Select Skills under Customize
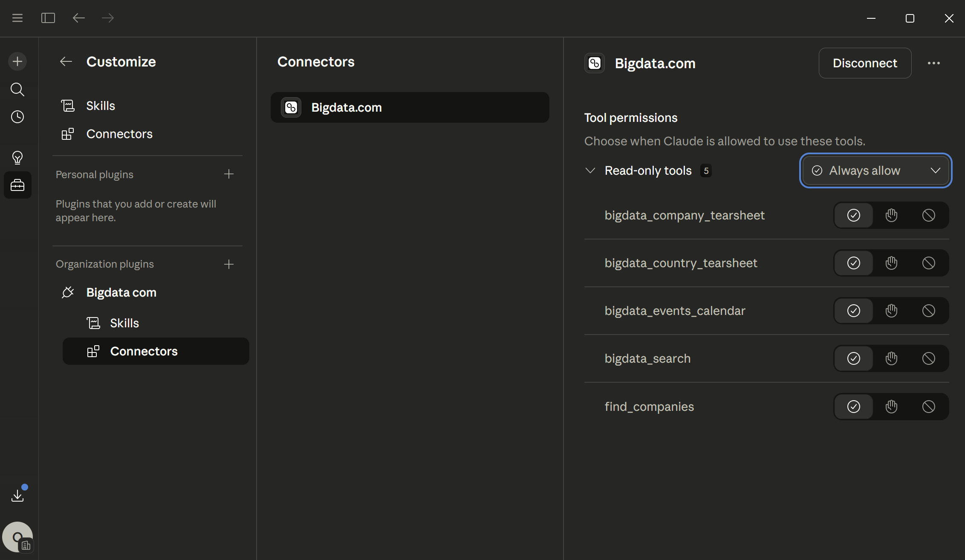This screenshot has width=965, height=560. pos(100,105)
